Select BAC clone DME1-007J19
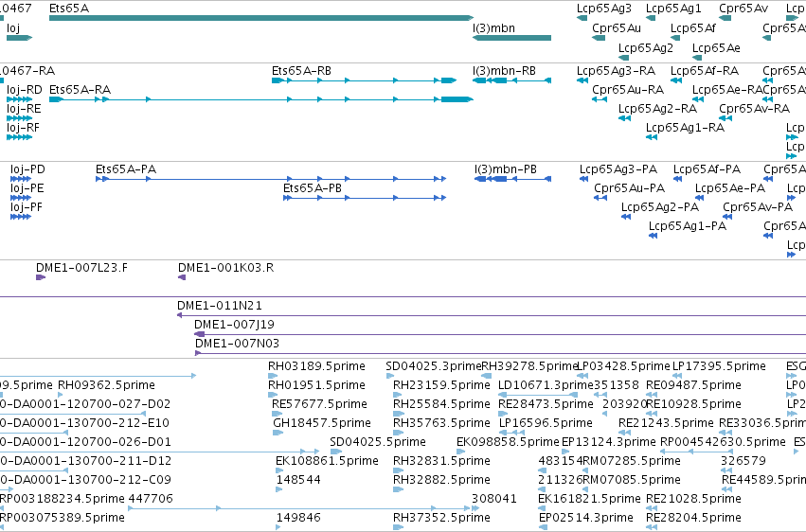The image size is (806, 532). click(234, 325)
